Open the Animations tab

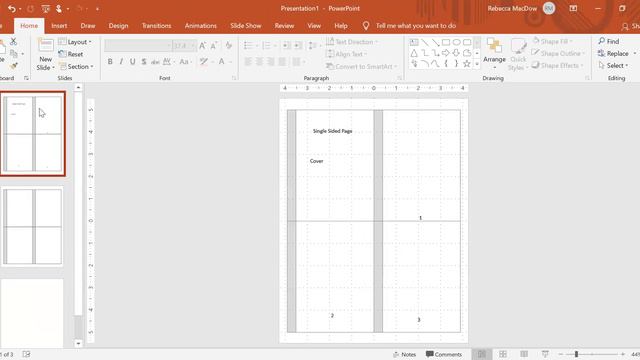(x=201, y=26)
